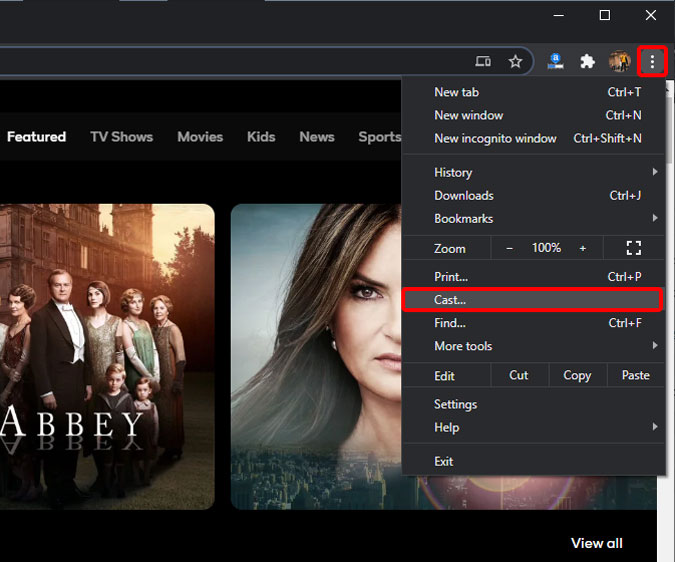The image size is (675, 562).
Task: Click the device cast icon in address bar
Action: click(483, 62)
